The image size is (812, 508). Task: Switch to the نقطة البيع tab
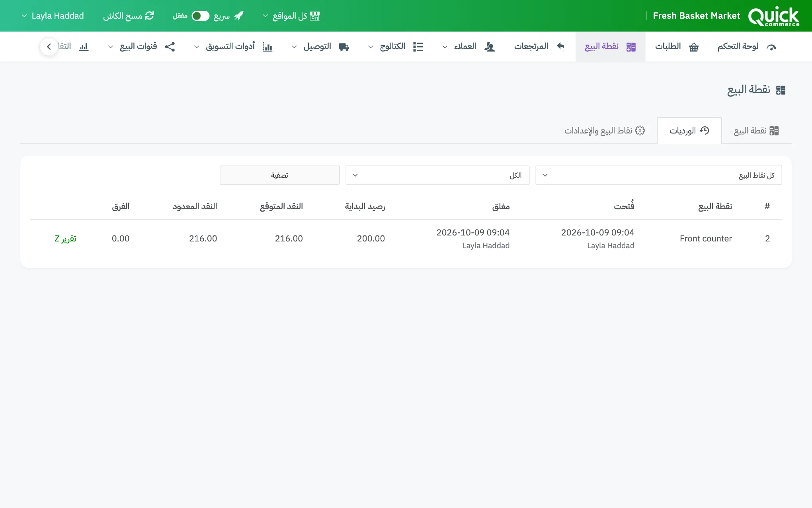click(756, 130)
